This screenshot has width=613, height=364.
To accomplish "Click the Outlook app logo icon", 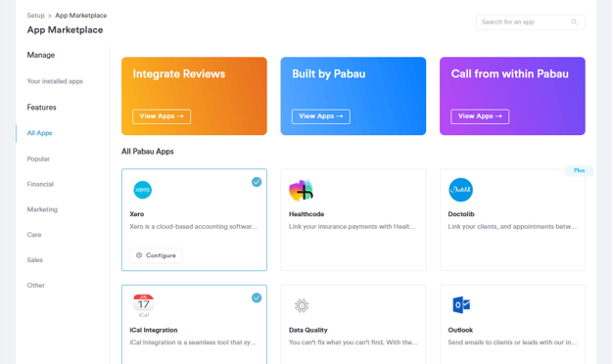I will pos(461,304).
